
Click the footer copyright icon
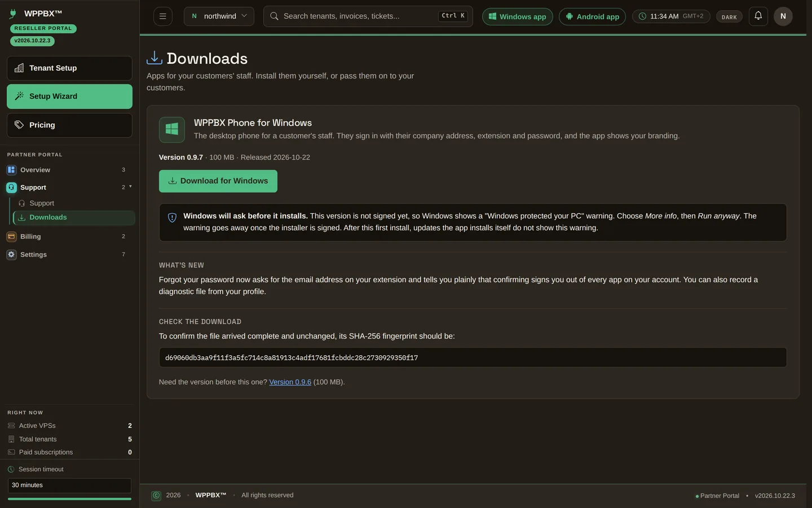(x=156, y=496)
